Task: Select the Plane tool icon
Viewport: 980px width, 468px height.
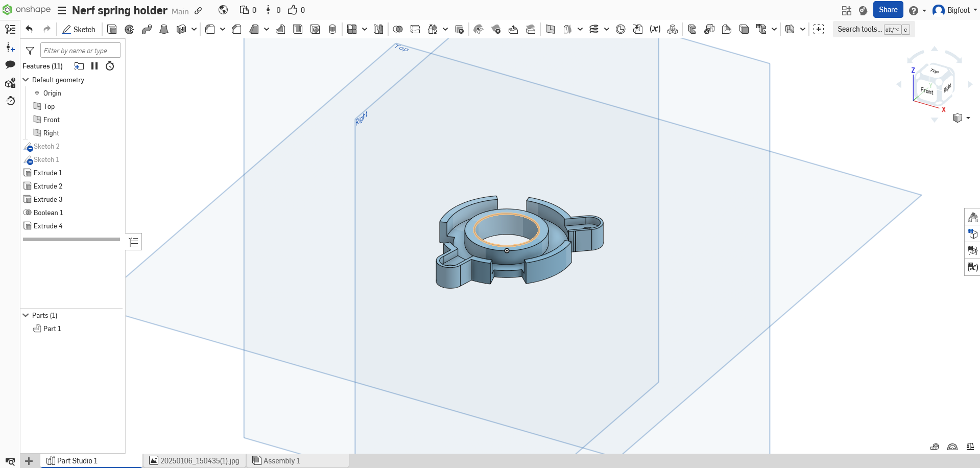Action: point(550,29)
